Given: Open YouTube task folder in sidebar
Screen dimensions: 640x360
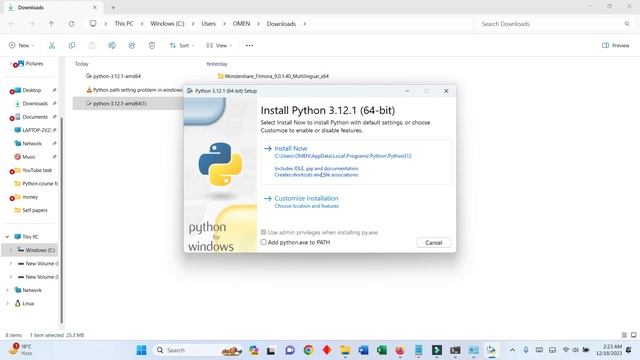Looking at the screenshot, I should (x=37, y=170).
